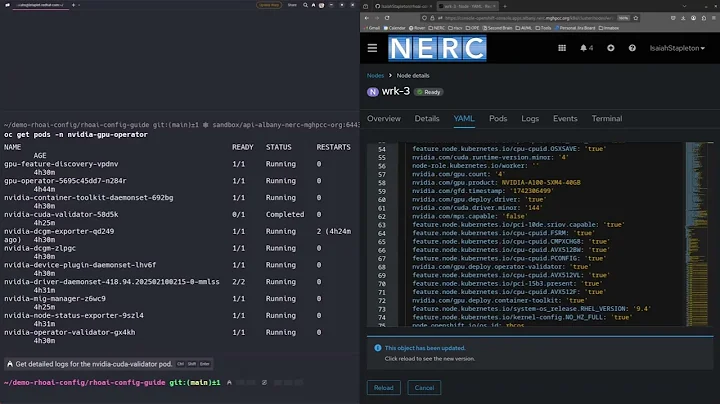Viewport: 720px width, 404px height.
Task: Go back in the browser
Action: click(x=366, y=18)
